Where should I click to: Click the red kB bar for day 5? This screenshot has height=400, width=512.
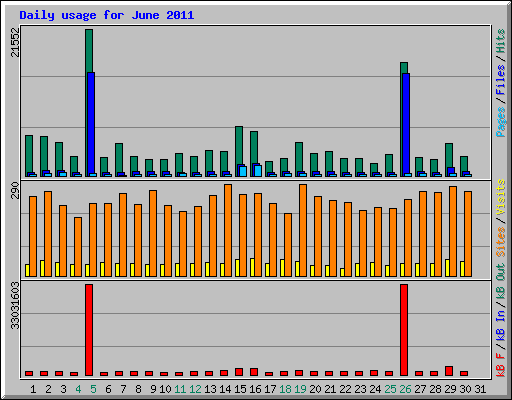89,330
